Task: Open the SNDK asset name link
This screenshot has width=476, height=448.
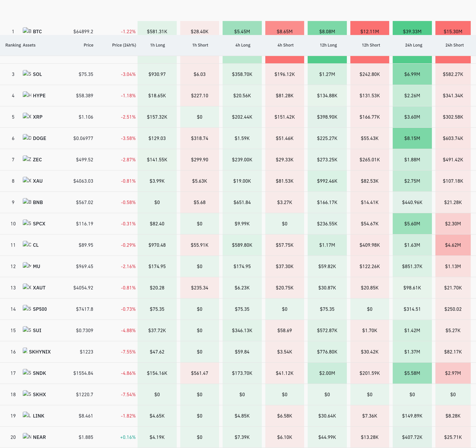Action: coord(39,373)
